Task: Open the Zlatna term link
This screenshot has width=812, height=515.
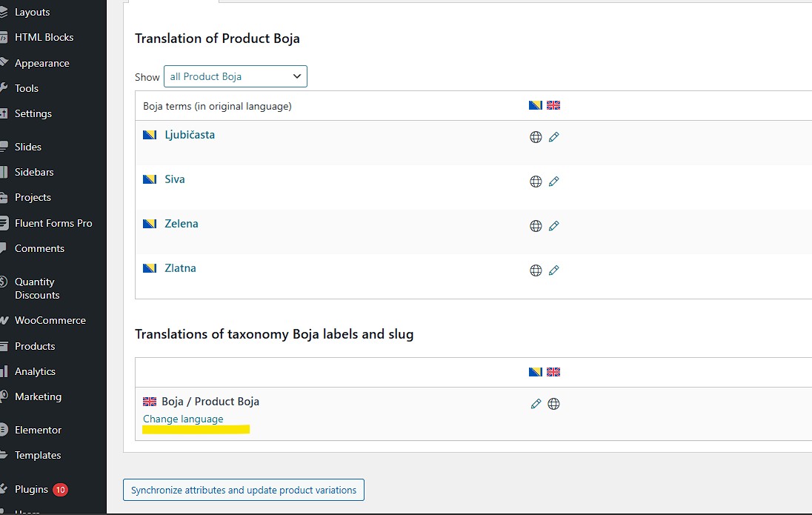Action: point(180,268)
